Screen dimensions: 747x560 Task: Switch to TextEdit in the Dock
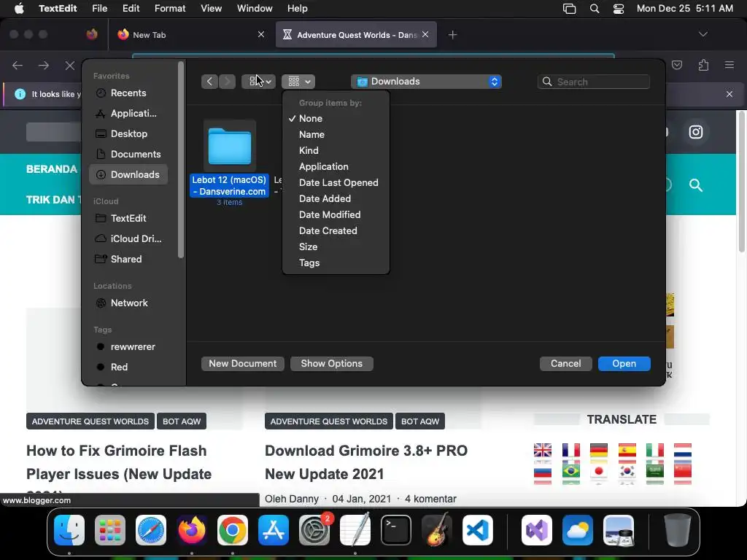click(x=355, y=530)
